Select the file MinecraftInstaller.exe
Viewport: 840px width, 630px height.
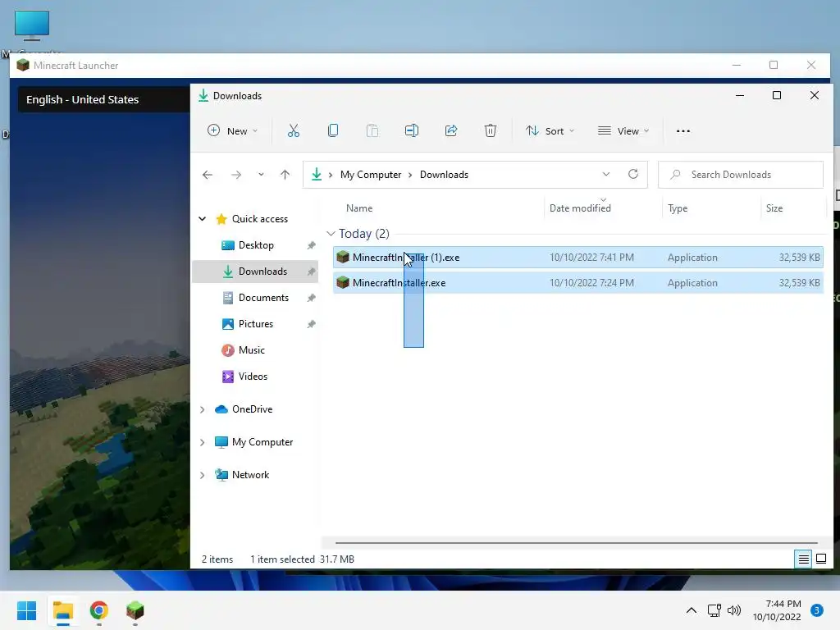coord(578,282)
